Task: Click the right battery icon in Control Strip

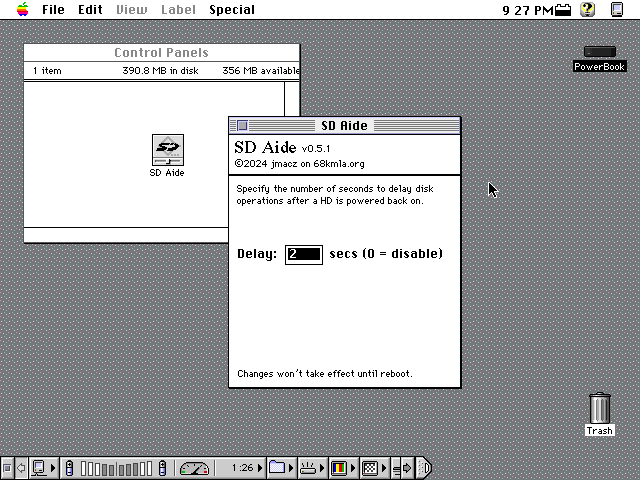Action: point(162,468)
